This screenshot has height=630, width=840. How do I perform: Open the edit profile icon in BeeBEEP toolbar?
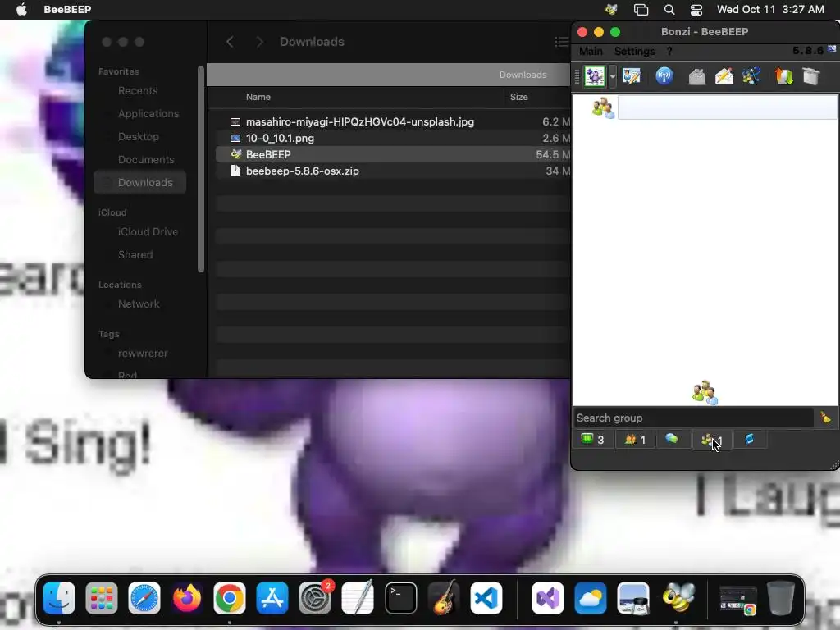click(x=632, y=76)
